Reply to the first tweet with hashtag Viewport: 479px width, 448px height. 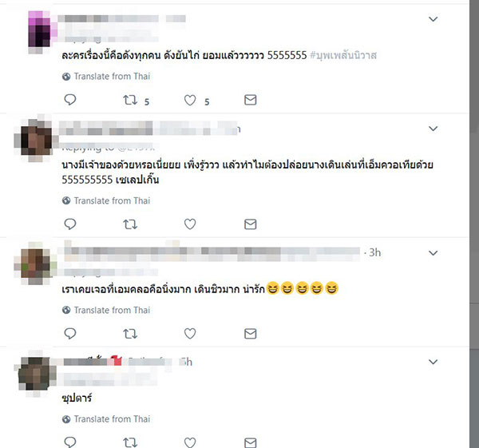(70, 100)
